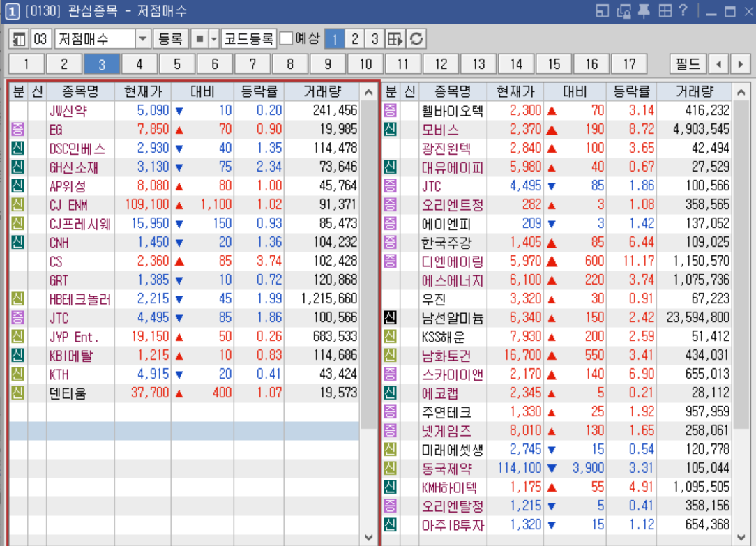Switch to group tab 3
This screenshot has height=546, width=756.
[x=102, y=64]
